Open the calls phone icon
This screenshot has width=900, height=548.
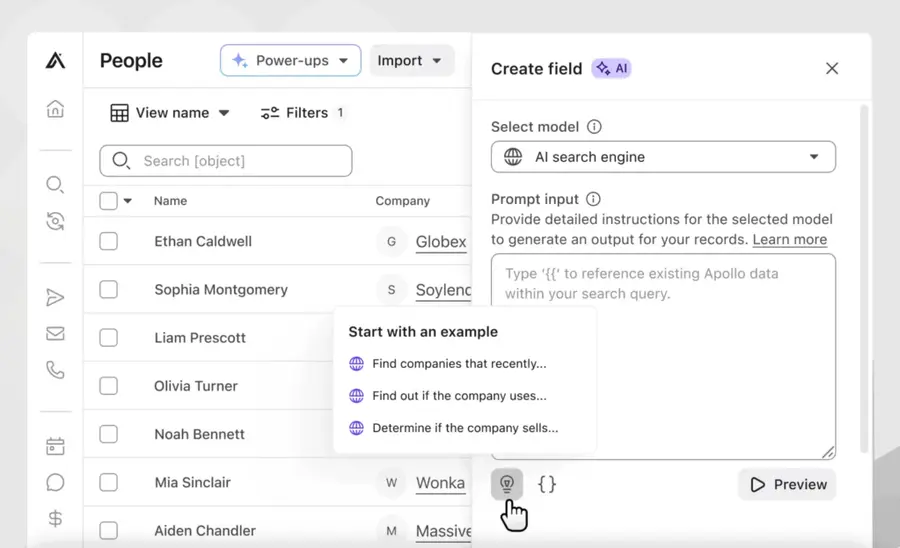click(x=55, y=370)
